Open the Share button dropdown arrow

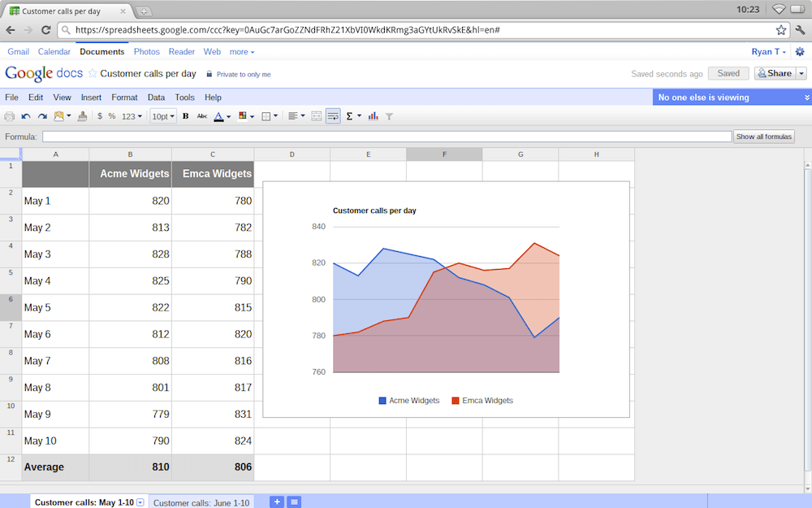(801, 74)
